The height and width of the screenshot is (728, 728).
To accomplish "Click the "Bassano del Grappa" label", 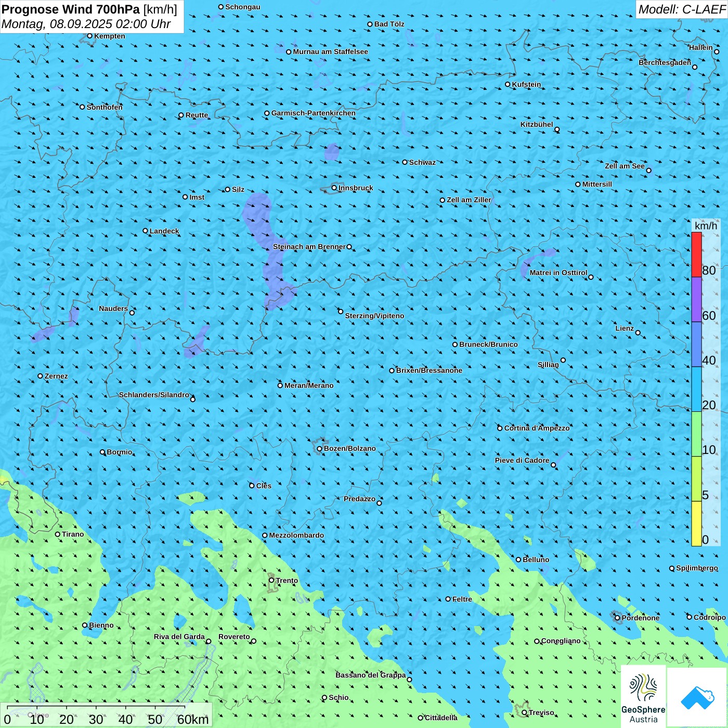I will (370, 675).
